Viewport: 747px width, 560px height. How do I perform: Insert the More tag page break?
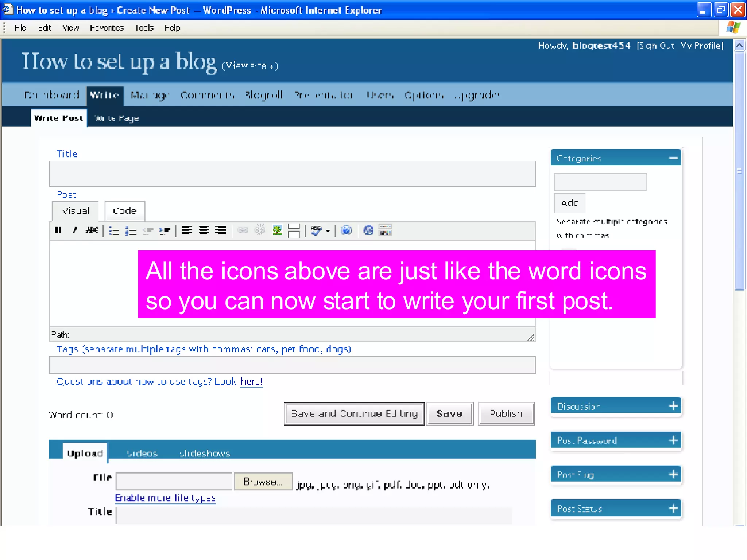pos(294,230)
